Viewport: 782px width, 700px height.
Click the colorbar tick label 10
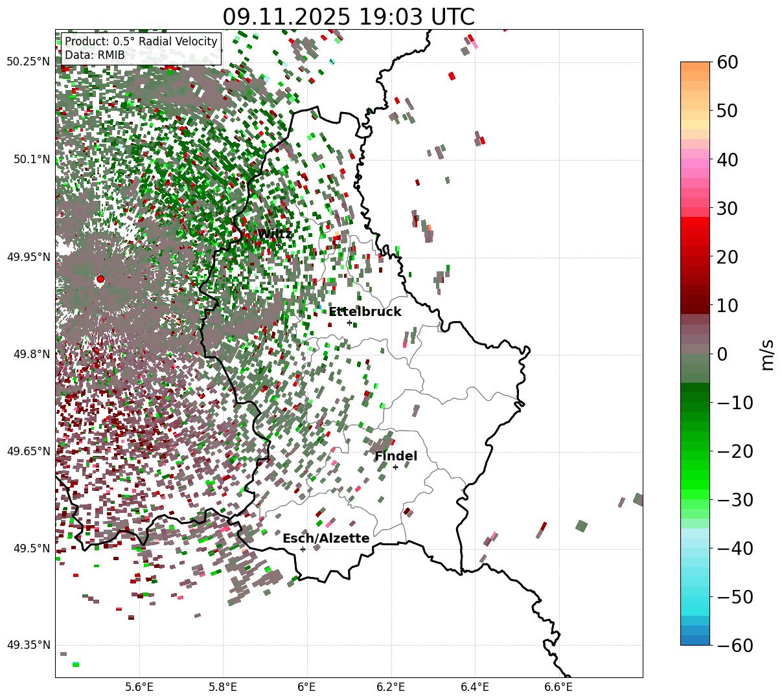[726, 306]
